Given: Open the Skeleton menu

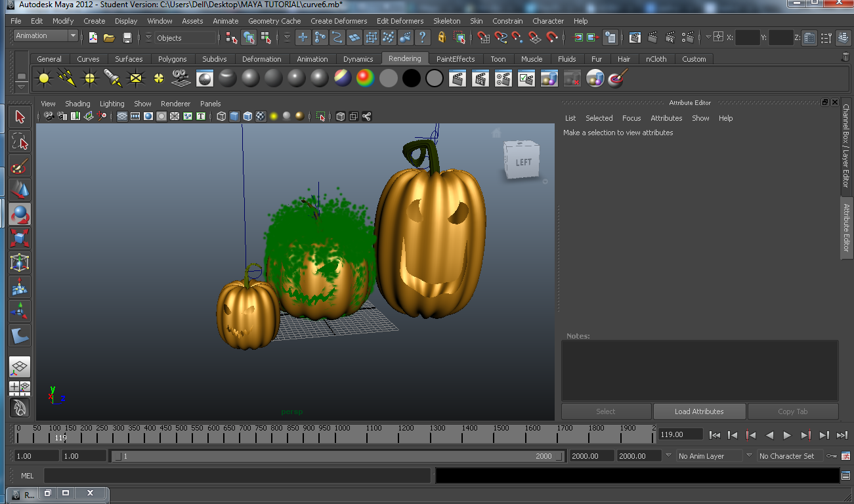Looking at the screenshot, I should point(447,21).
